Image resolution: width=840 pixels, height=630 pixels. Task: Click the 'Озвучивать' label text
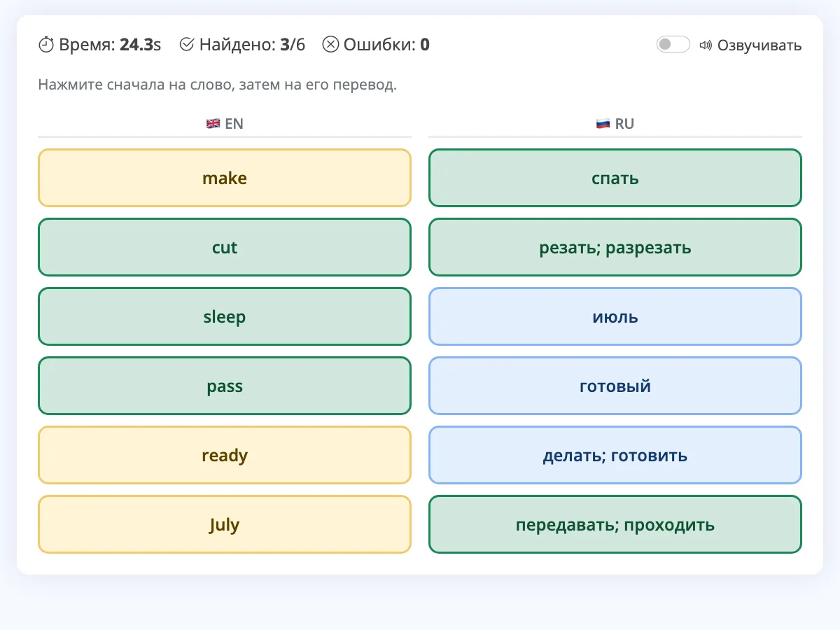pyautogui.click(x=759, y=45)
